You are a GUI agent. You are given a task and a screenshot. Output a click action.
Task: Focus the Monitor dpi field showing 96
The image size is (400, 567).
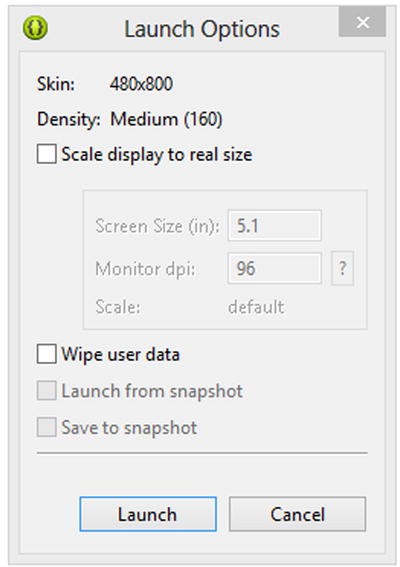(275, 268)
